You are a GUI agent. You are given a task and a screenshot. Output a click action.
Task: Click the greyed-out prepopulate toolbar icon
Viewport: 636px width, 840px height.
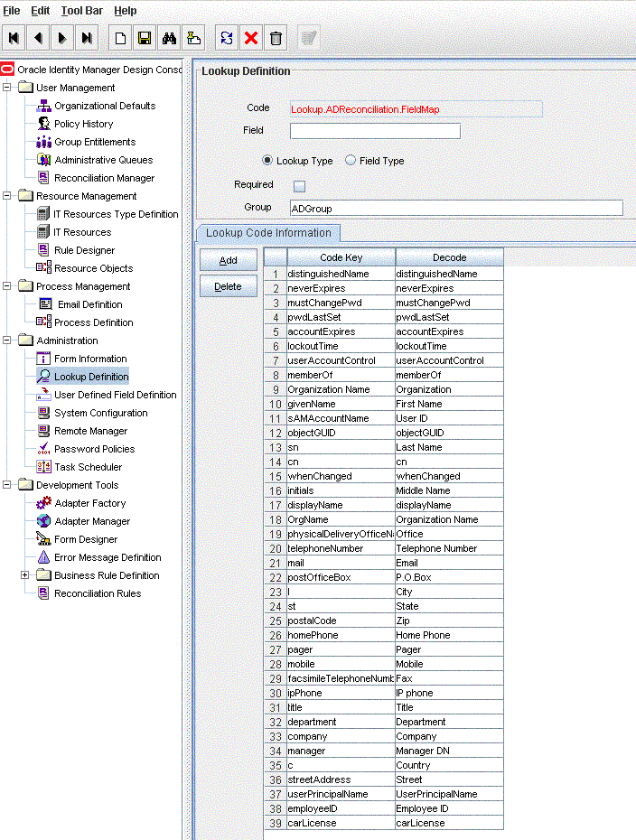(309, 38)
